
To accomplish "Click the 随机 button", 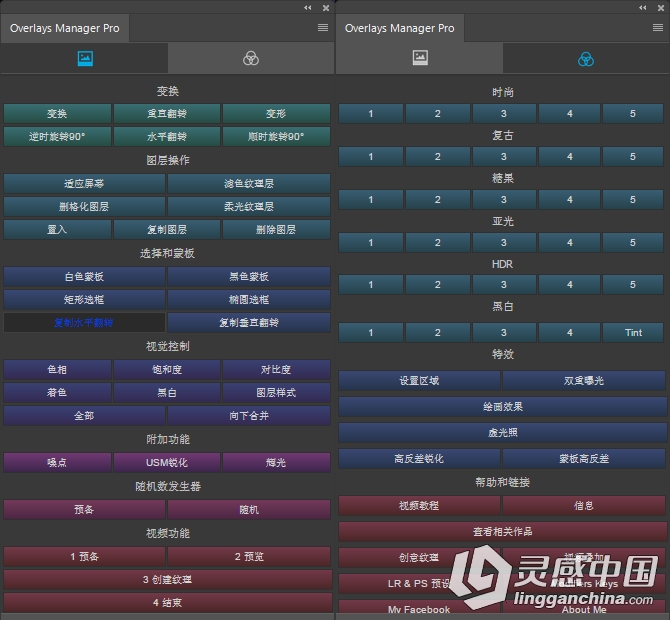I will click(x=249, y=510).
